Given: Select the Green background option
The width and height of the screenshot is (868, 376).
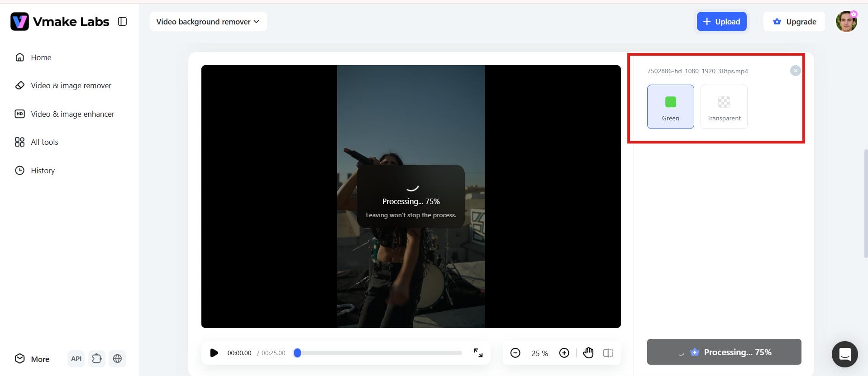Looking at the screenshot, I should (670, 107).
